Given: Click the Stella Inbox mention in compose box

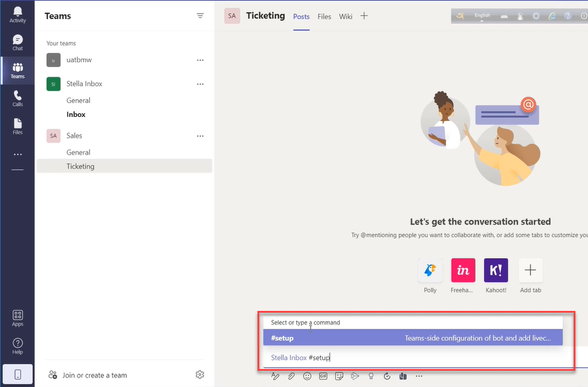Looking at the screenshot, I should 289,358.
